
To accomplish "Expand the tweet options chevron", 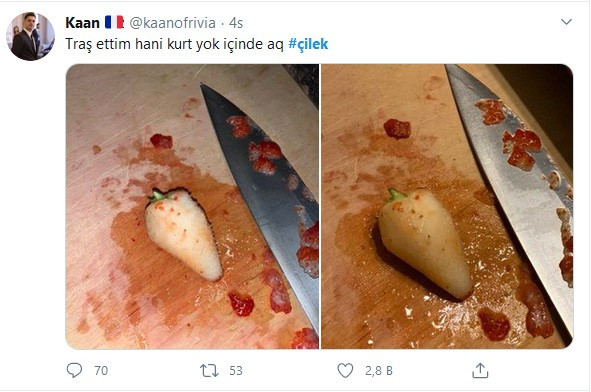I will click(x=567, y=22).
